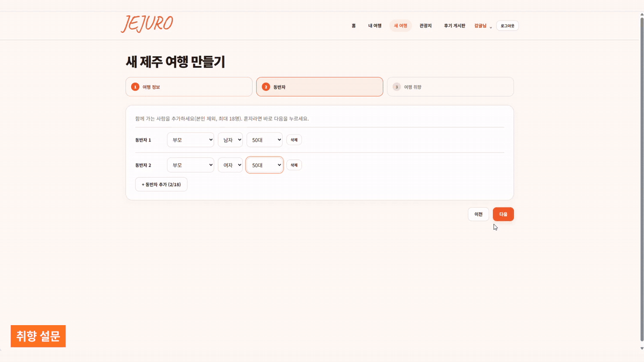The height and width of the screenshot is (362, 644).
Task: Delete 동반자 2 with 삭제 button
Action: (x=294, y=165)
